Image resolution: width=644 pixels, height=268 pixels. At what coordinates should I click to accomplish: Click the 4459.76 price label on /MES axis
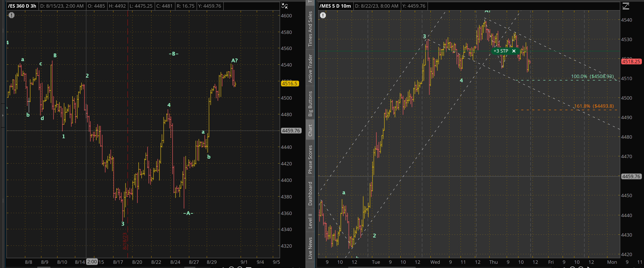pos(631,176)
